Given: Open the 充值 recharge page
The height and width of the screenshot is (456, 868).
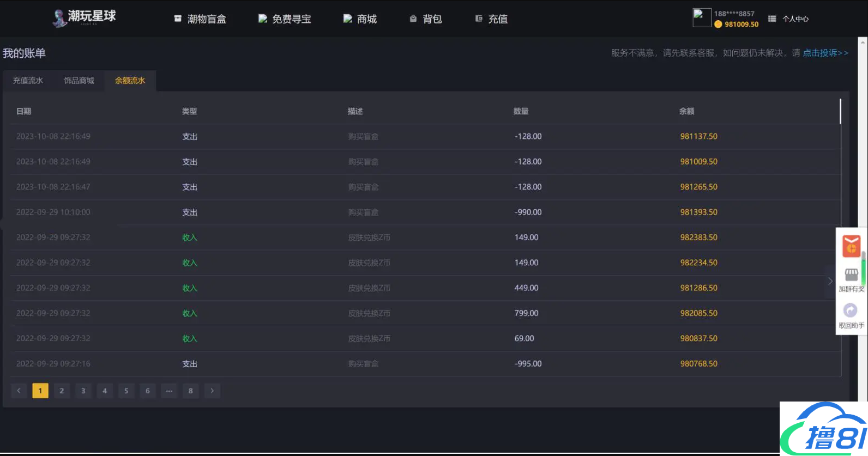Looking at the screenshot, I should click(491, 19).
